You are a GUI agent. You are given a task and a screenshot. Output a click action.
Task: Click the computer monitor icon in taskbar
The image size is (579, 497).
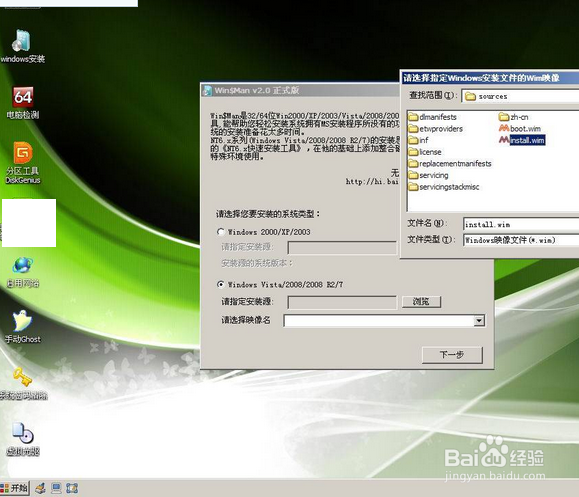56,489
